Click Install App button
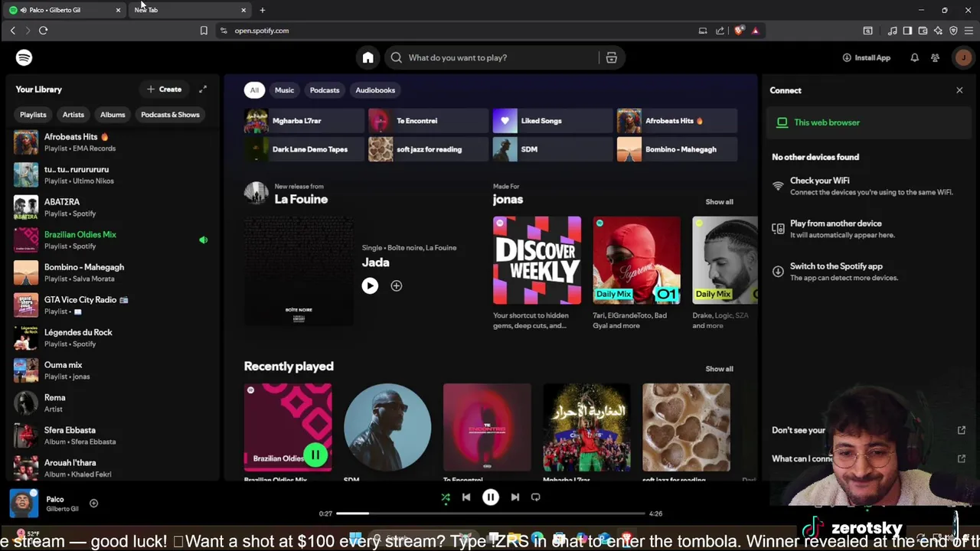 [x=866, y=57]
